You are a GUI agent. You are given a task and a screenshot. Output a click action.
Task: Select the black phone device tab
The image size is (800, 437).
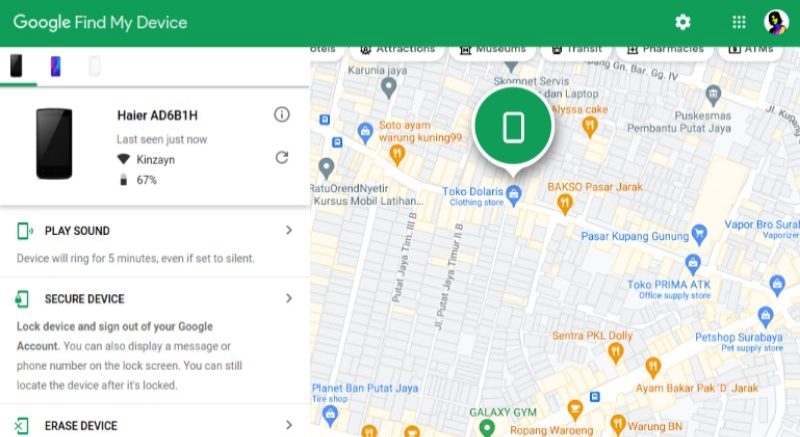click(16, 66)
